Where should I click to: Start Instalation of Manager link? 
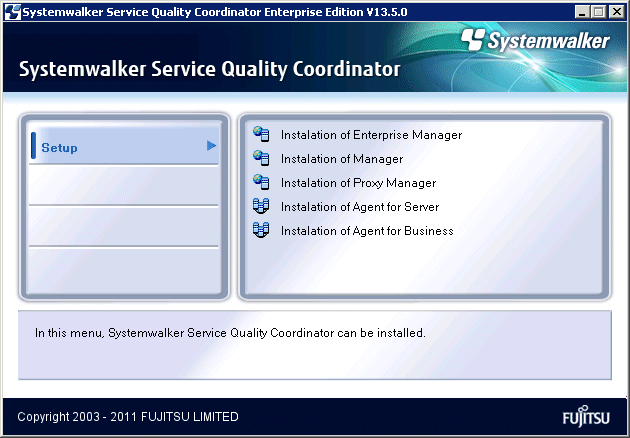[x=342, y=159]
